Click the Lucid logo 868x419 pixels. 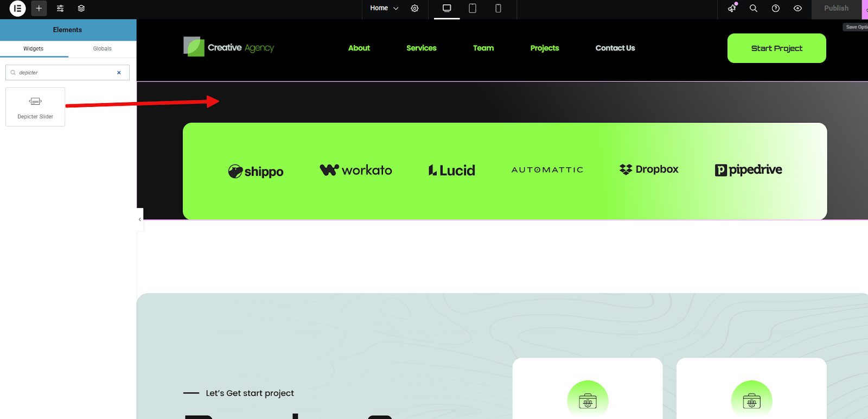(x=452, y=170)
